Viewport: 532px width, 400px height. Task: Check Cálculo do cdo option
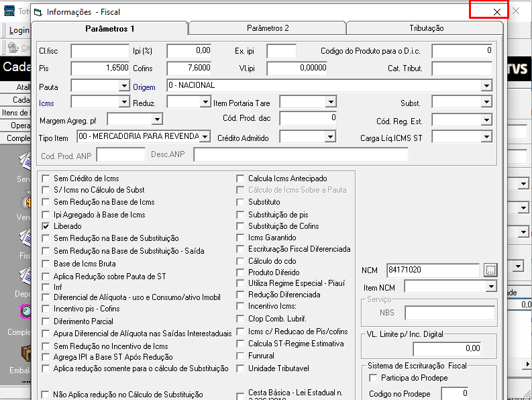click(240, 261)
